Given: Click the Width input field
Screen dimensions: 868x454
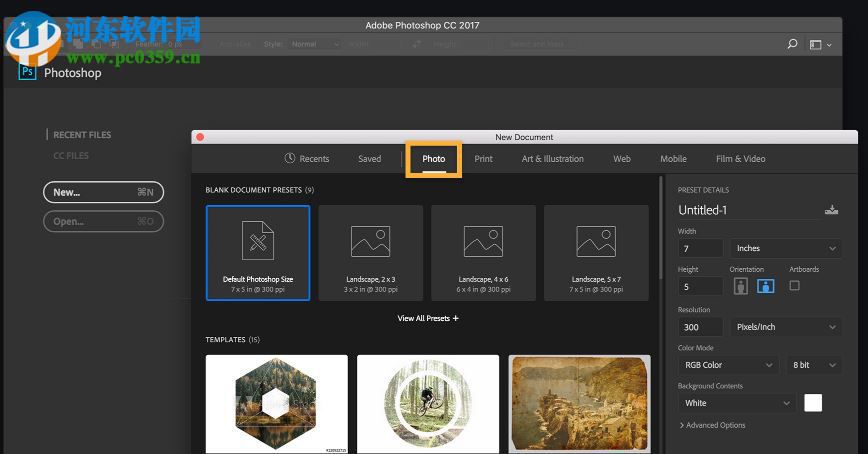Looking at the screenshot, I should click(700, 249).
